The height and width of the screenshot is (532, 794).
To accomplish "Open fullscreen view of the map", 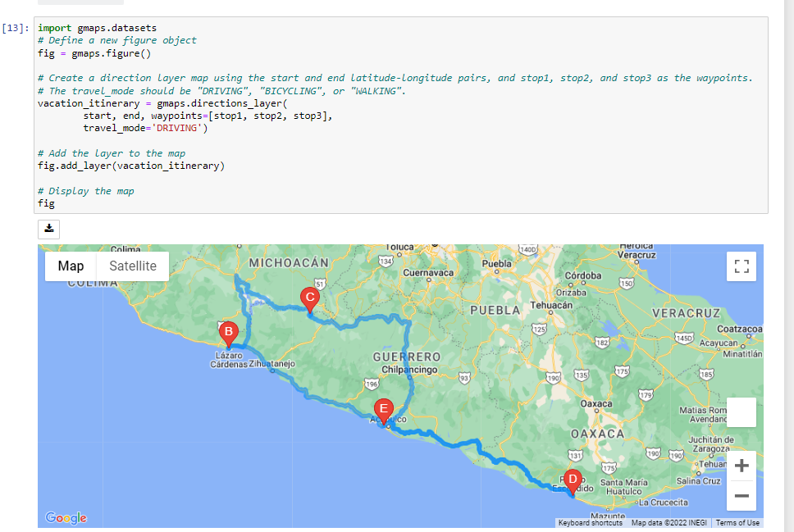I will coord(742,266).
